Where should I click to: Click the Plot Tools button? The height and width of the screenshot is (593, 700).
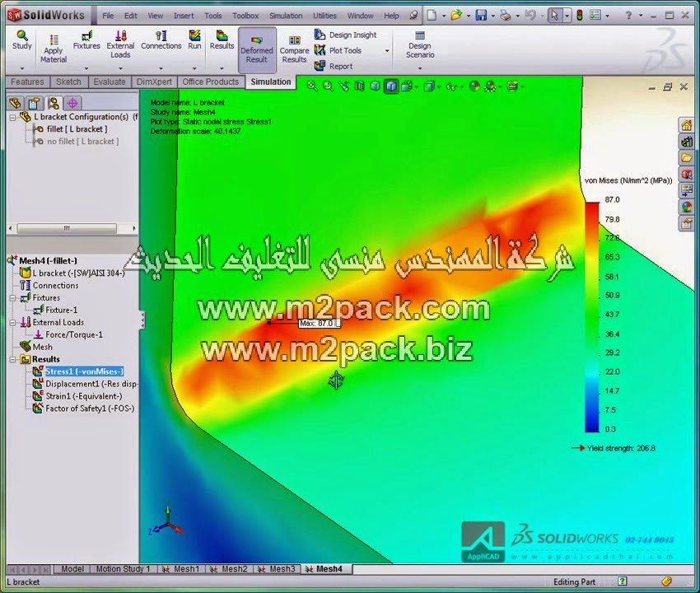click(338, 50)
